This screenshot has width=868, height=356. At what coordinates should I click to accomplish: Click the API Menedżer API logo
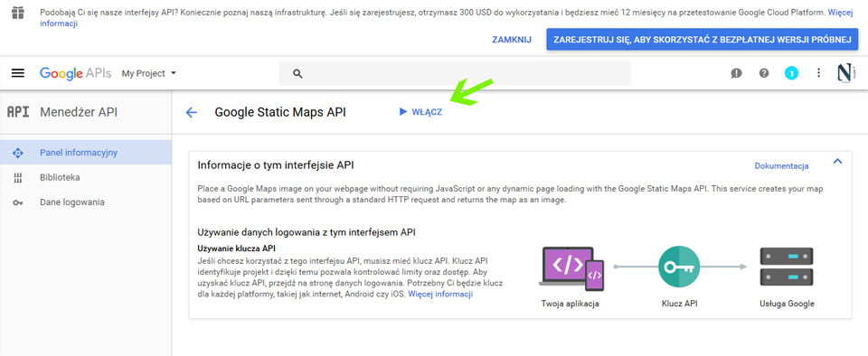(17, 112)
